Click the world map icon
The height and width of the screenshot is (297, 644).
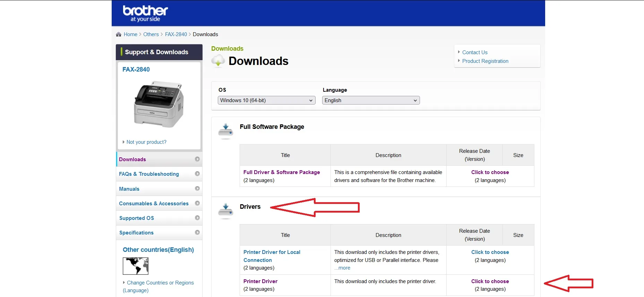[x=136, y=266]
